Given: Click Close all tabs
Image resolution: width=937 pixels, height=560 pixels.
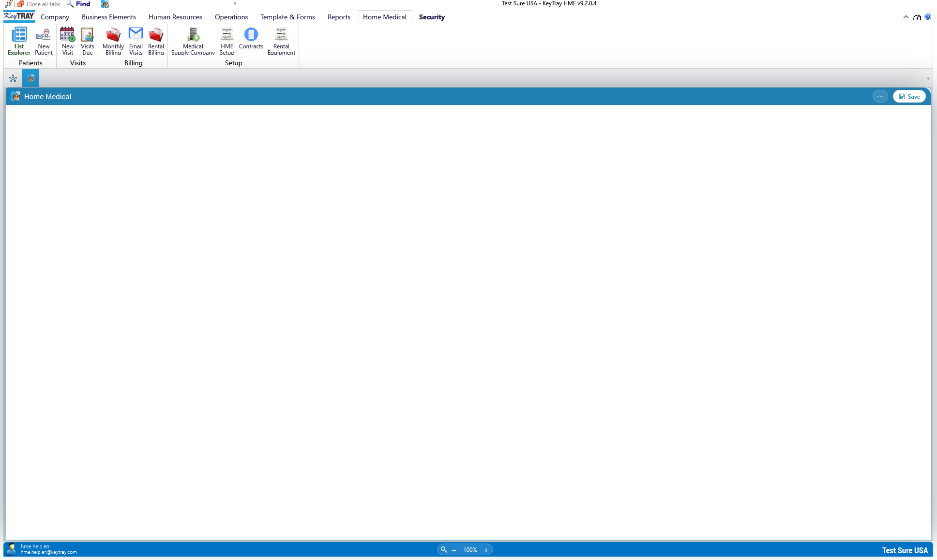Looking at the screenshot, I should [39, 4].
